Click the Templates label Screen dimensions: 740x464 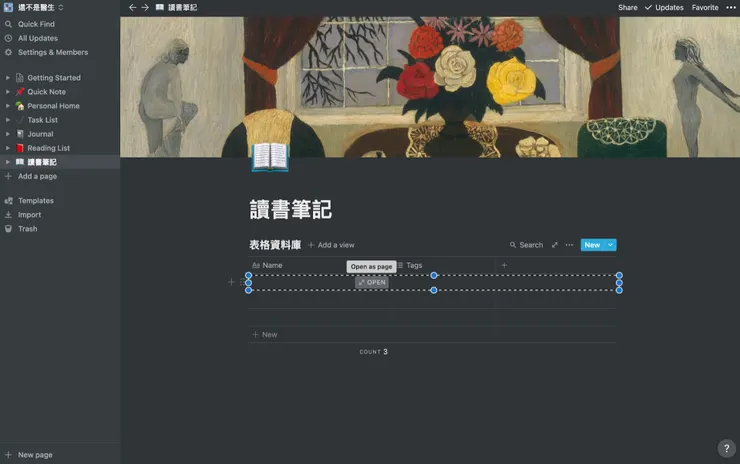36,201
